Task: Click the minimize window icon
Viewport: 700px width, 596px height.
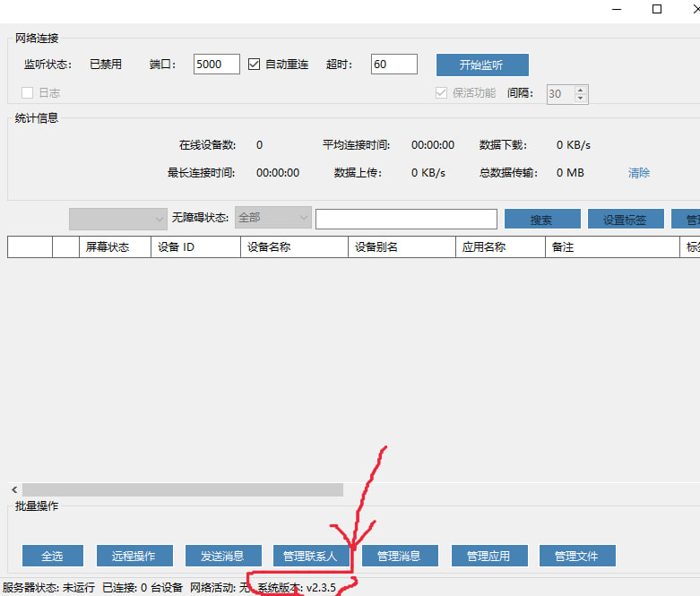Action: coord(616,9)
